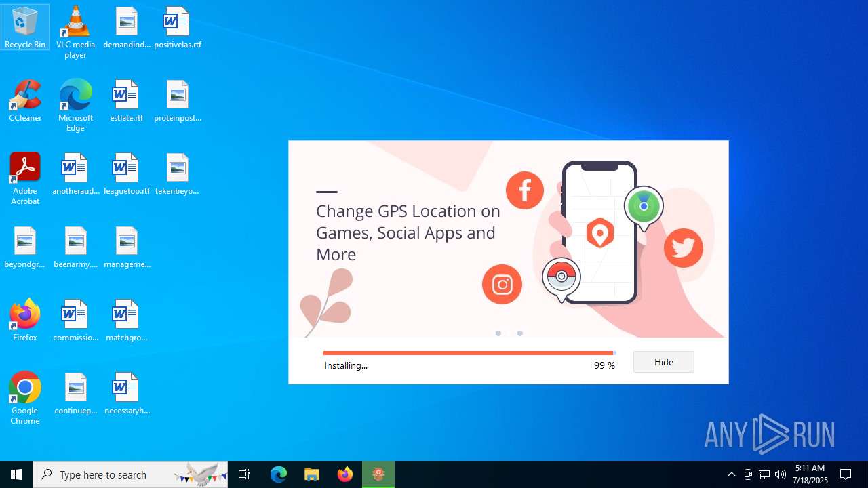
Task: Launch VLC media player shortcut
Action: [75, 32]
